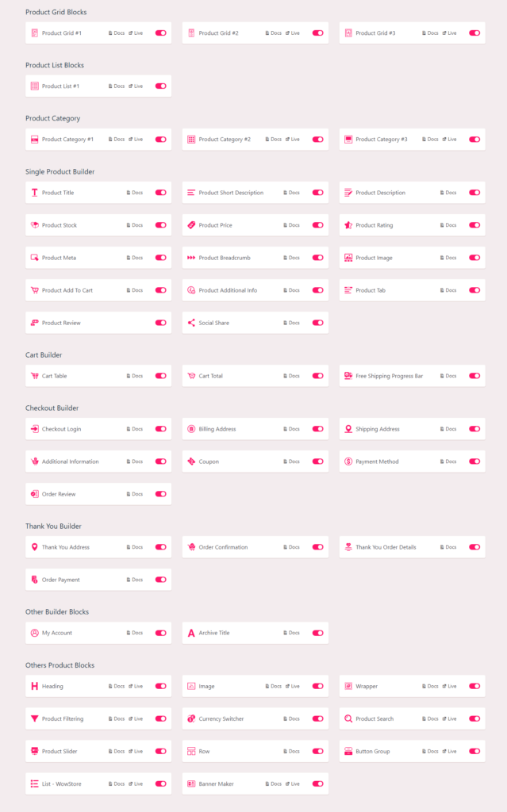Click the Product Search magnifier icon
This screenshot has width=507, height=812.
[x=348, y=719]
